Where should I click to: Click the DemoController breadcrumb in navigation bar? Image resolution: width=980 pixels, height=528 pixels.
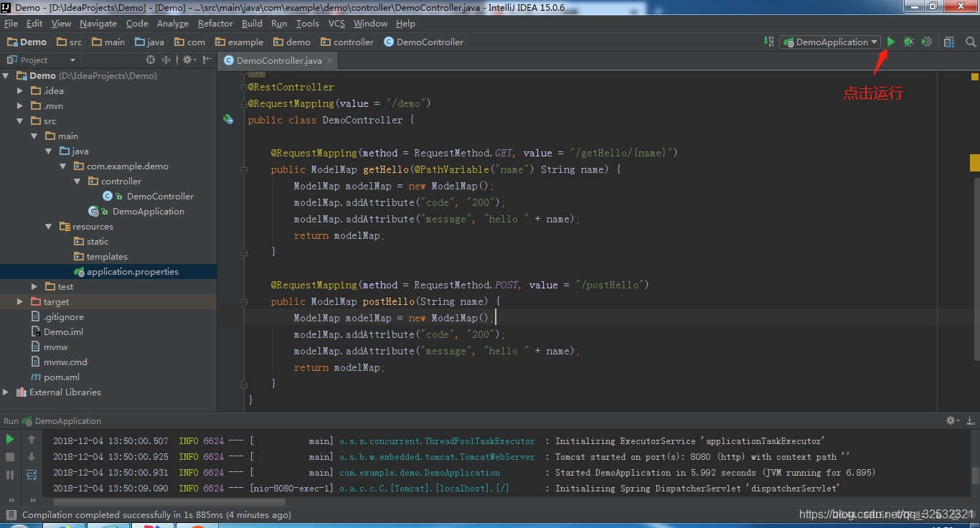coord(424,42)
